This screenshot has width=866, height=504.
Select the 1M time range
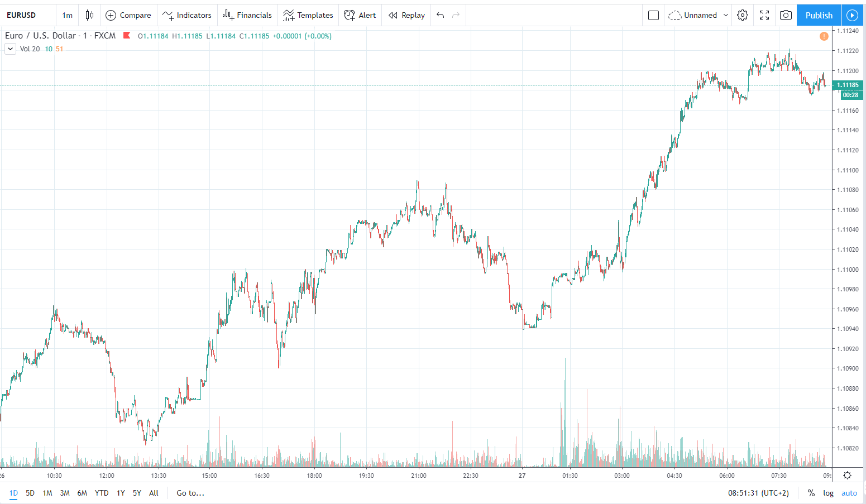coord(47,493)
